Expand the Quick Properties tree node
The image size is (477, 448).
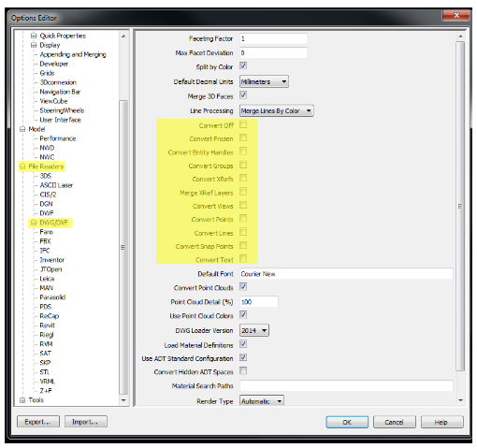pyautogui.click(x=33, y=36)
